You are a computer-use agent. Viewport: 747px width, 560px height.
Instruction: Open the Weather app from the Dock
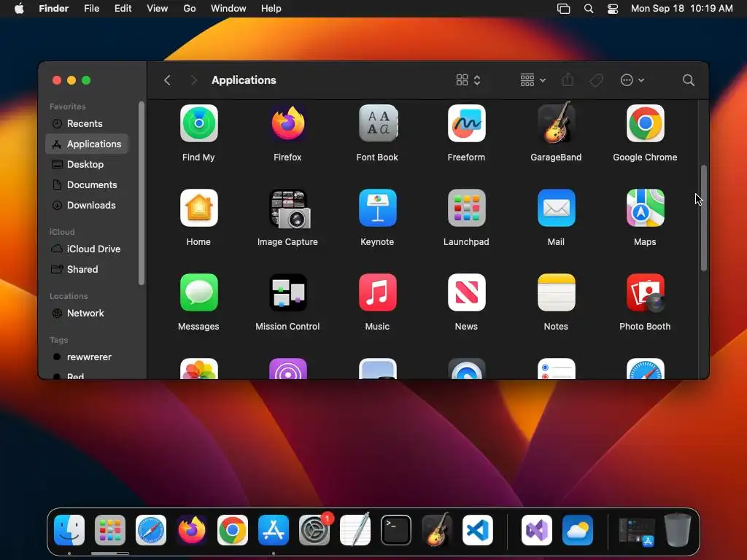click(x=578, y=530)
